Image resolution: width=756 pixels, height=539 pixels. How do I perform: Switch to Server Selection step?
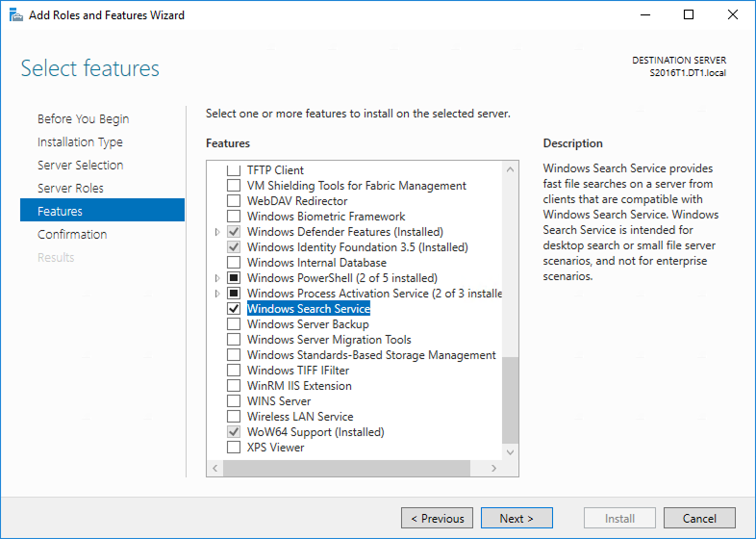click(81, 165)
